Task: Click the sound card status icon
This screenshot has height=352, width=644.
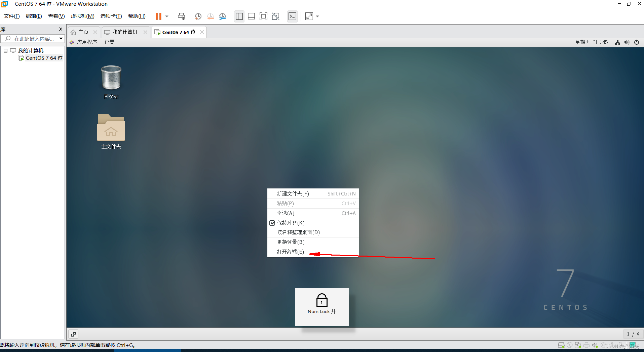Action: [595, 345]
